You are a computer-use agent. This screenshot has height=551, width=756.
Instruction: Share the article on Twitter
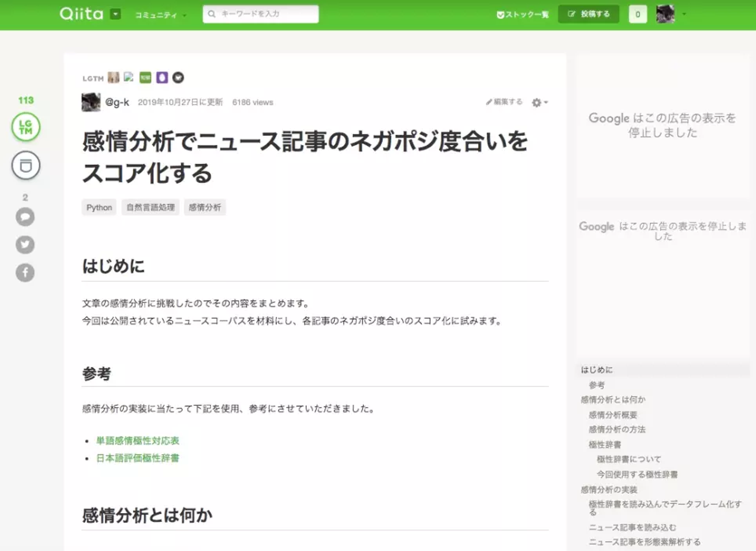pyautogui.click(x=25, y=245)
